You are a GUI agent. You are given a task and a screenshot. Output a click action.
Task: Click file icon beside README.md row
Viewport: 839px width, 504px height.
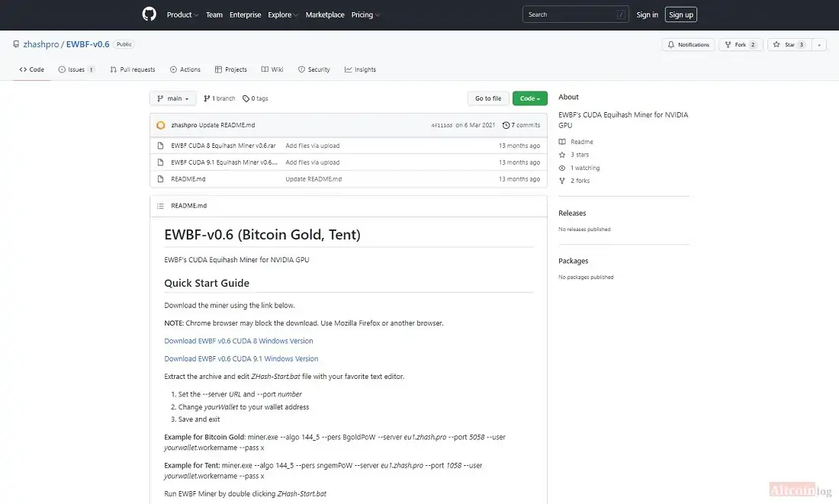click(x=160, y=179)
